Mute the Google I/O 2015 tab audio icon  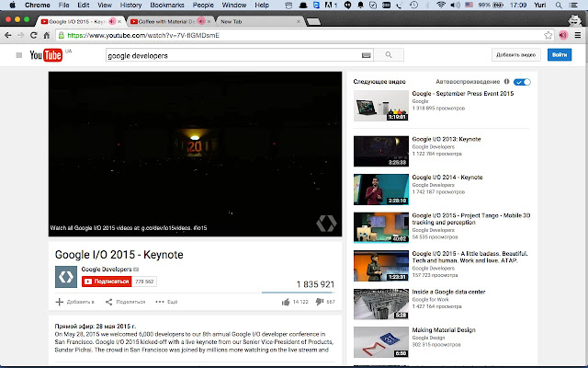[x=112, y=21]
